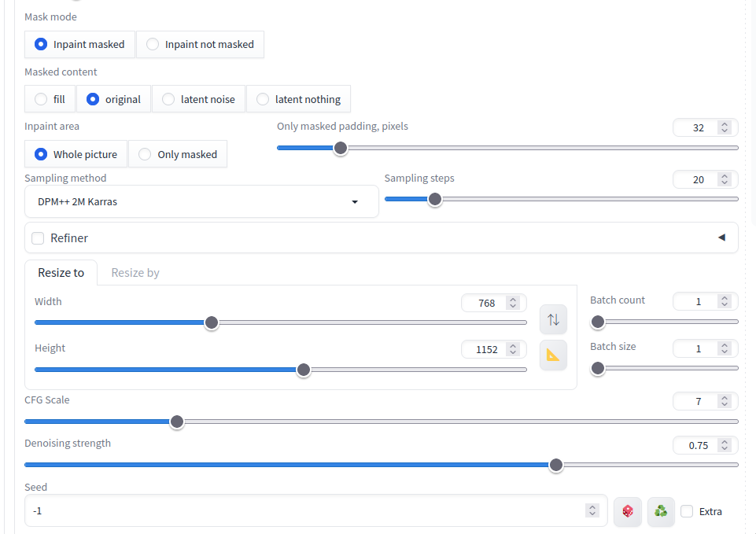Tick the Extra seed checkbox

(687, 511)
